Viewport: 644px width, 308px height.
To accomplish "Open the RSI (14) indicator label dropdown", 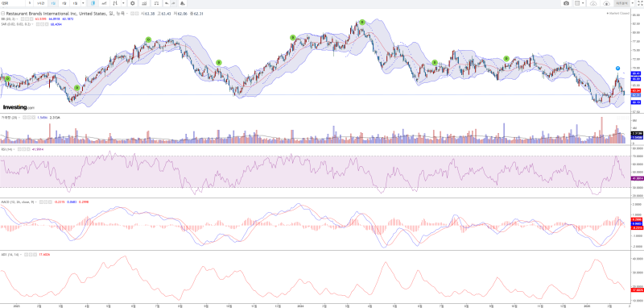I will pos(14,149).
